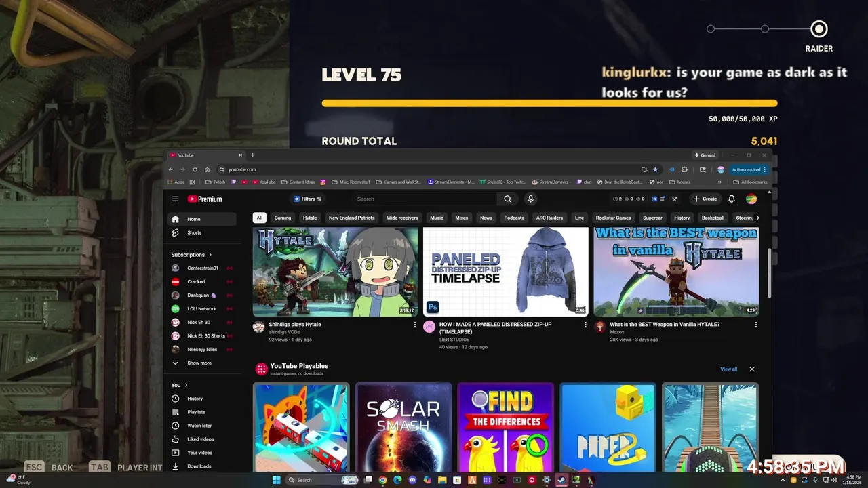Screen dimensions: 868x488
Task: Open the Find the Differences playable
Action: click(505, 427)
